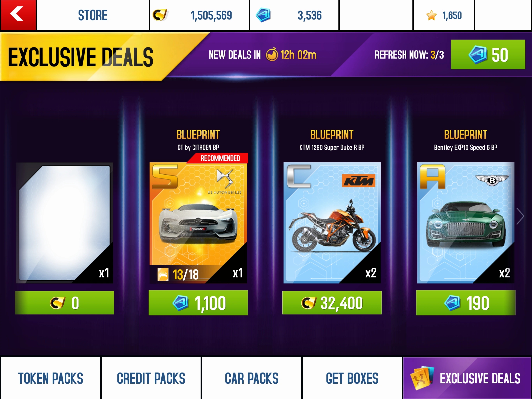Select the Exclusive Deals tab
This screenshot has width=532, height=399.
point(467,378)
